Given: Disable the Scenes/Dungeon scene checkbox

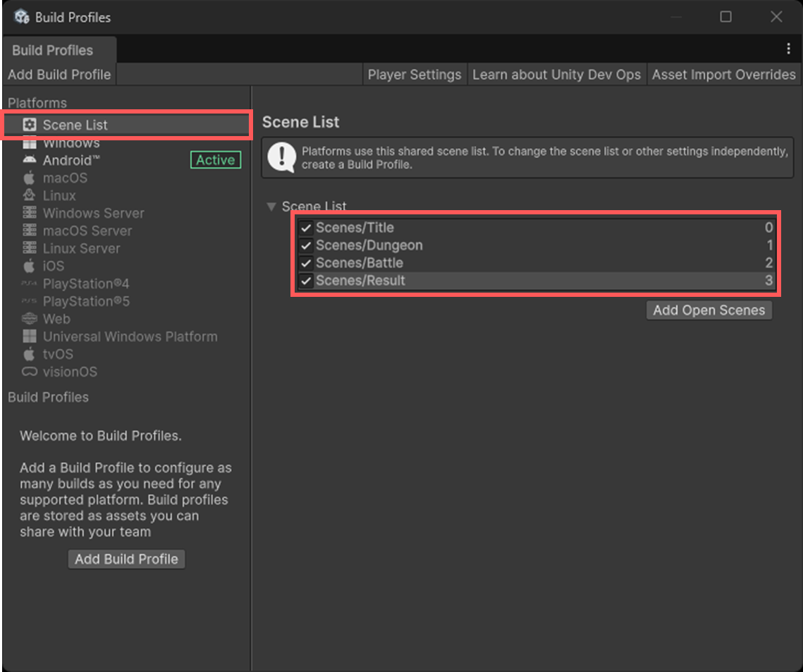Looking at the screenshot, I should pyautogui.click(x=306, y=245).
